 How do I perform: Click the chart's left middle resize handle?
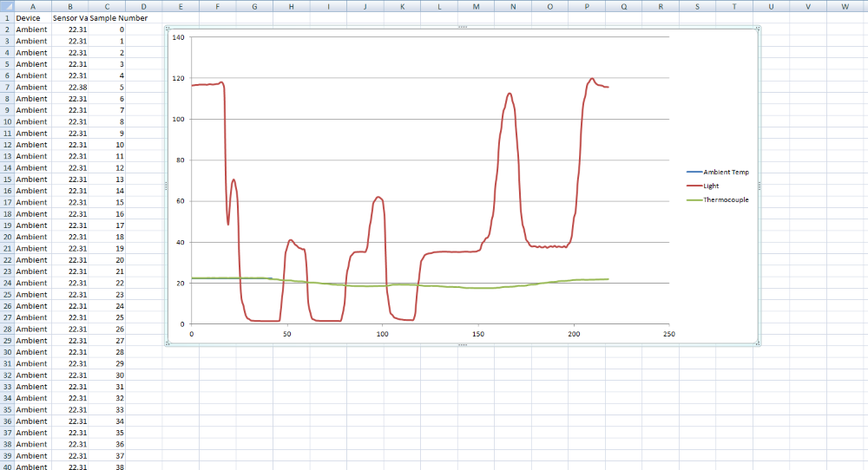165,186
